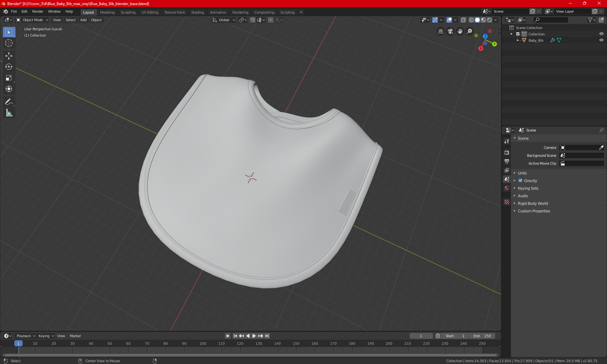Viewport: 607px width, 364px height.
Task: Select the Scale tool
Action: 9,78
